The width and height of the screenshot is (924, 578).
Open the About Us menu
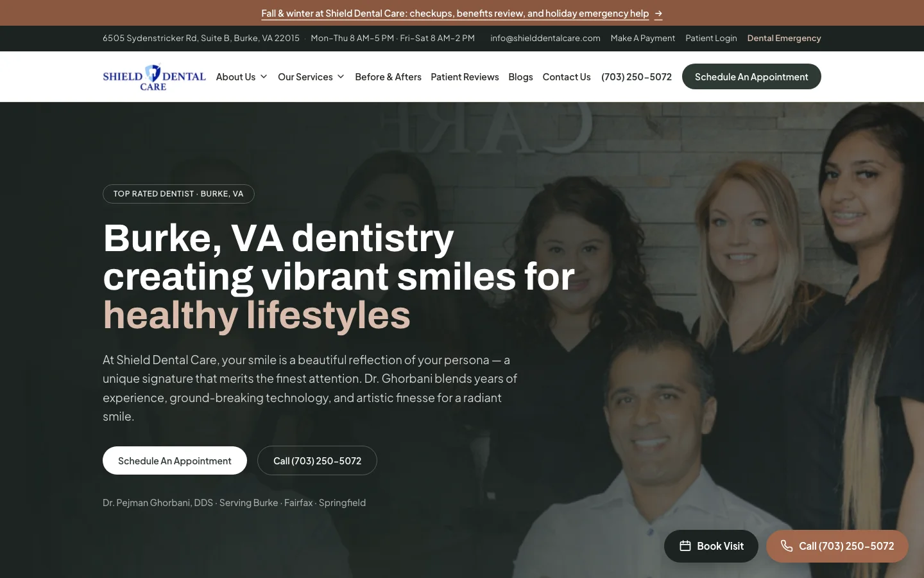coord(241,77)
